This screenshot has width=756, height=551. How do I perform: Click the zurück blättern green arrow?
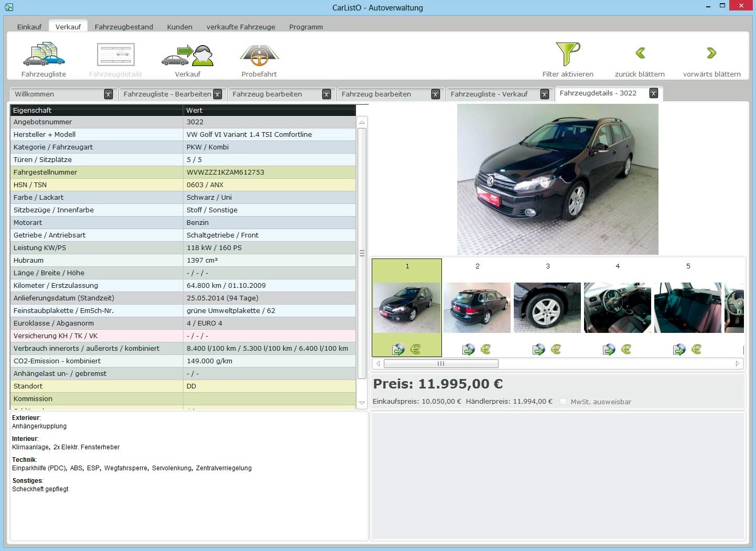[640, 53]
